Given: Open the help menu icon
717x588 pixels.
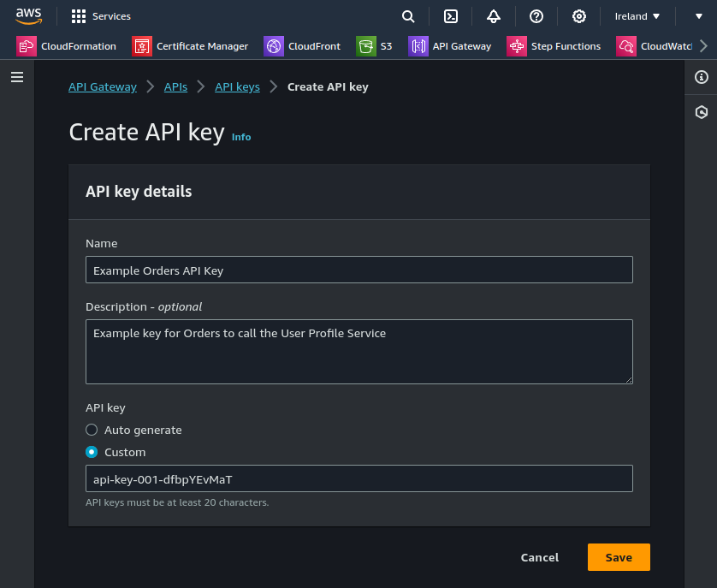Looking at the screenshot, I should click(x=536, y=16).
